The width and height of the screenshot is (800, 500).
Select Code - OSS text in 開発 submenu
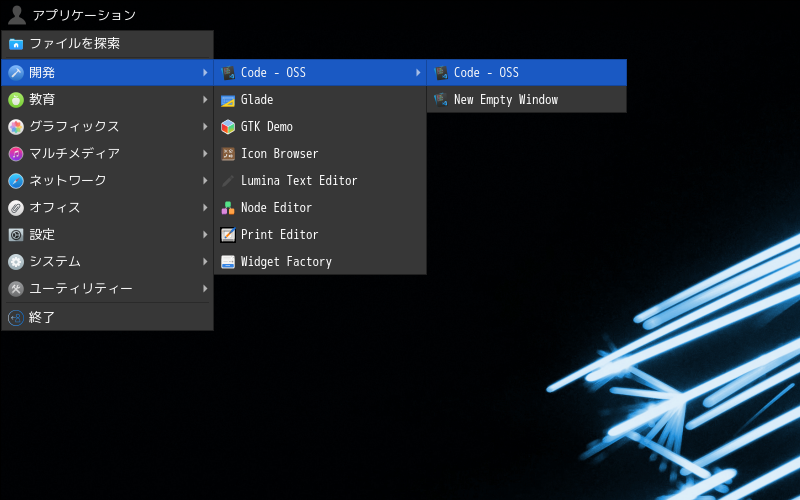click(273, 72)
